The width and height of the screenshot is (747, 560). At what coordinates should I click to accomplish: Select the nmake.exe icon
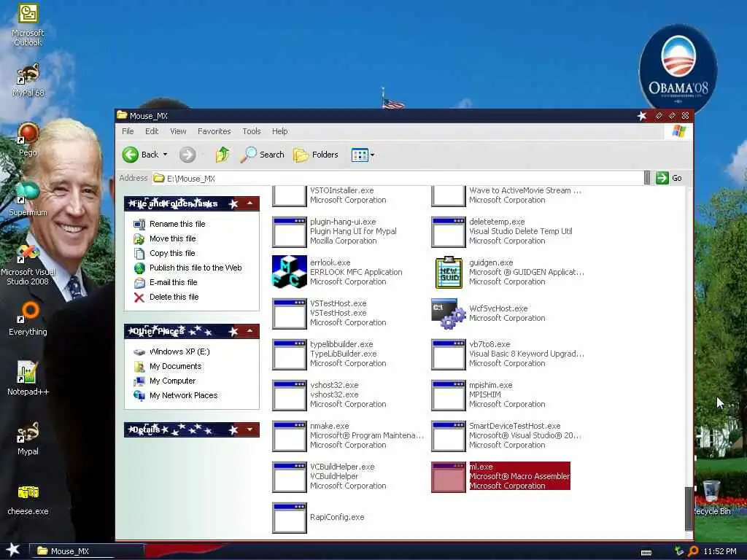tap(289, 436)
